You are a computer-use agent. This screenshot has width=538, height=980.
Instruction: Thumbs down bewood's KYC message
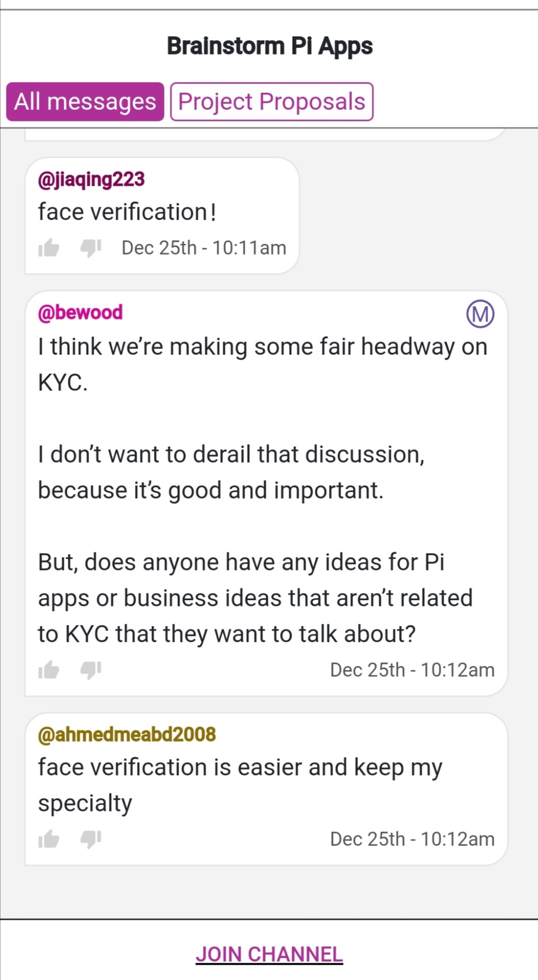[x=91, y=670]
